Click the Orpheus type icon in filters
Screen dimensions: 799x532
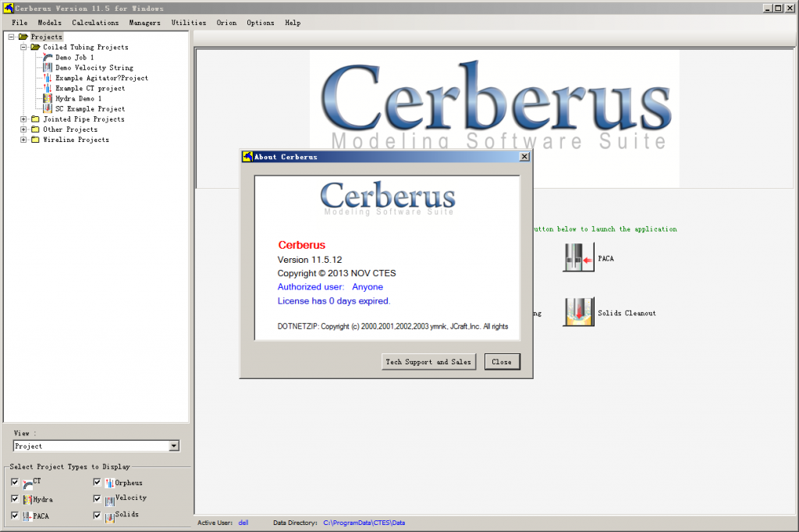click(x=109, y=483)
